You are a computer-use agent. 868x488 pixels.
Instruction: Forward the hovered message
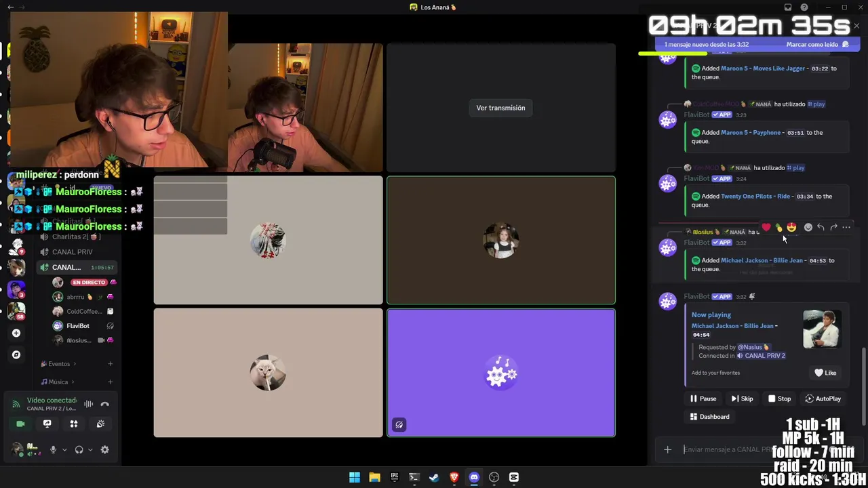833,228
